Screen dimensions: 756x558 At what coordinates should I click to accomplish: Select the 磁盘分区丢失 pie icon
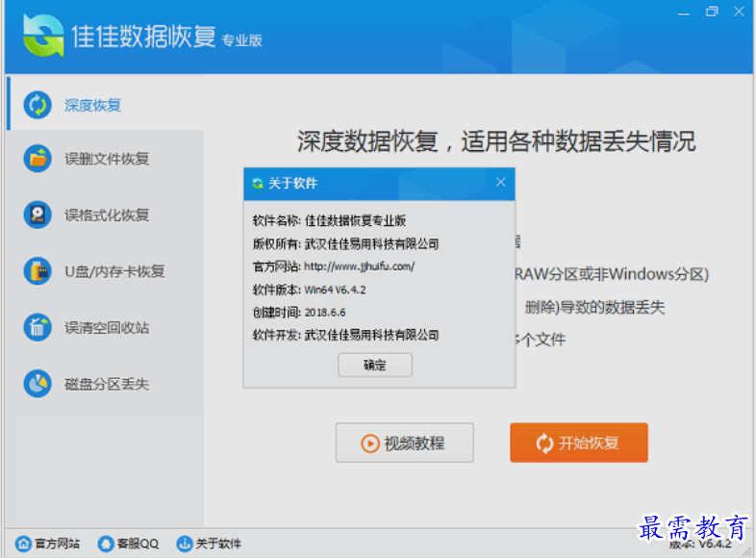coord(38,384)
